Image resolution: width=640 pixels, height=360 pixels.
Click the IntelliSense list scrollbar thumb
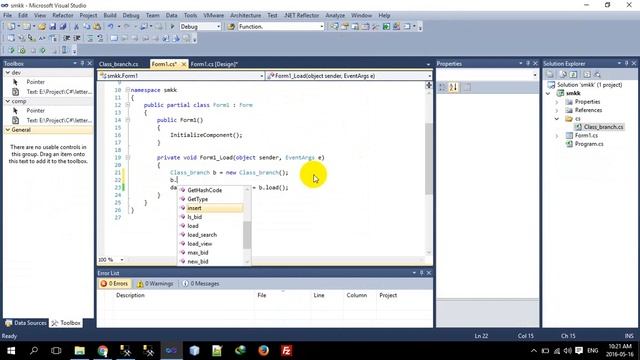coord(247,235)
